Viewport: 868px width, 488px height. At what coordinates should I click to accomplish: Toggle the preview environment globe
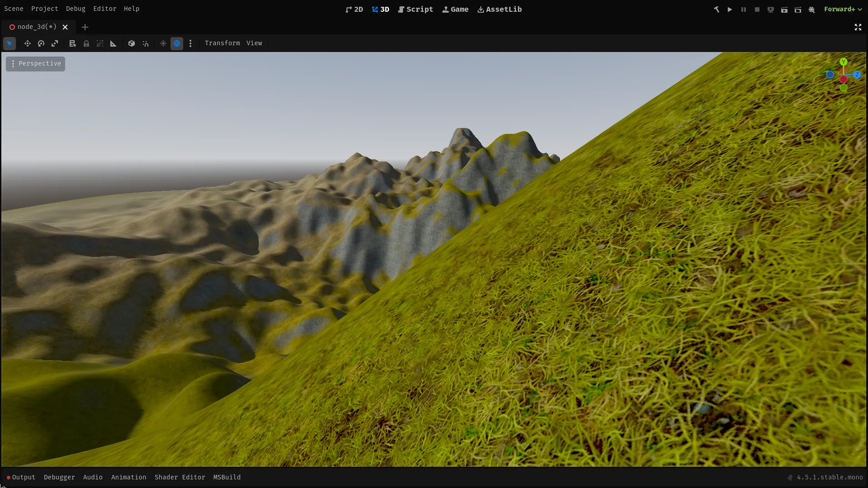point(177,43)
